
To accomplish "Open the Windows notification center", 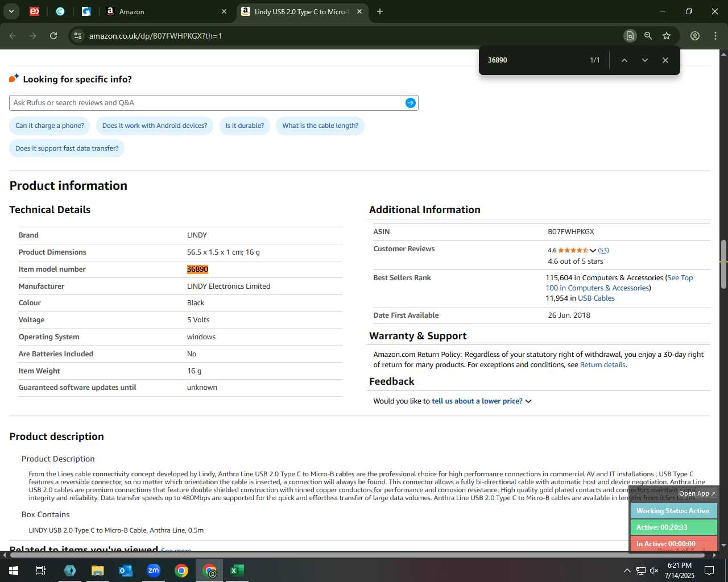I will click(709, 571).
